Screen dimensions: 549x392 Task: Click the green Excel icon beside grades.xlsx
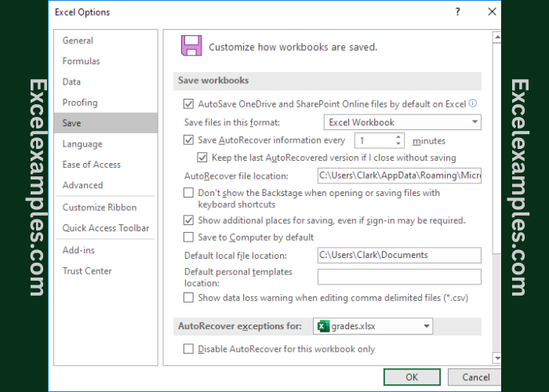coord(322,326)
